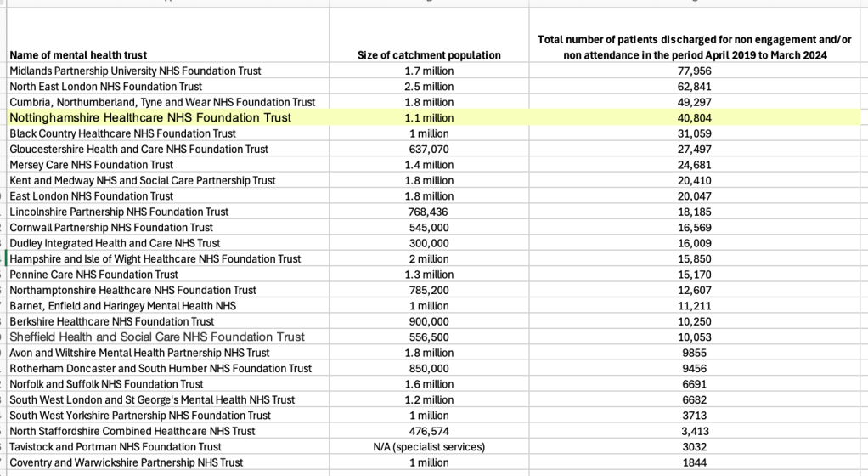This screenshot has height=476, width=868.
Task: Click the cell containing 1844
Action: click(696, 462)
